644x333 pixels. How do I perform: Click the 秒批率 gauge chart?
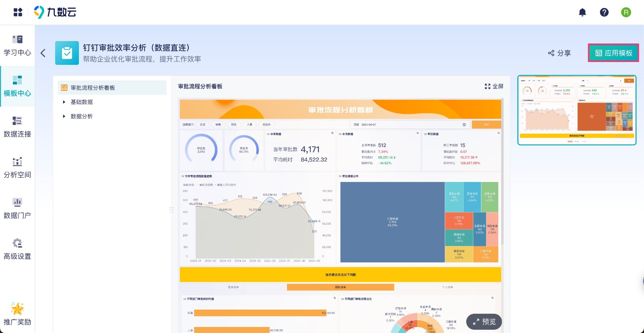tap(244, 149)
